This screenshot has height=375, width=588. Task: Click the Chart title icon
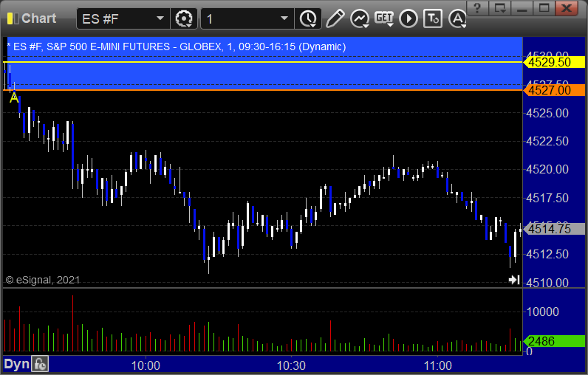pyautogui.click(x=13, y=18)
